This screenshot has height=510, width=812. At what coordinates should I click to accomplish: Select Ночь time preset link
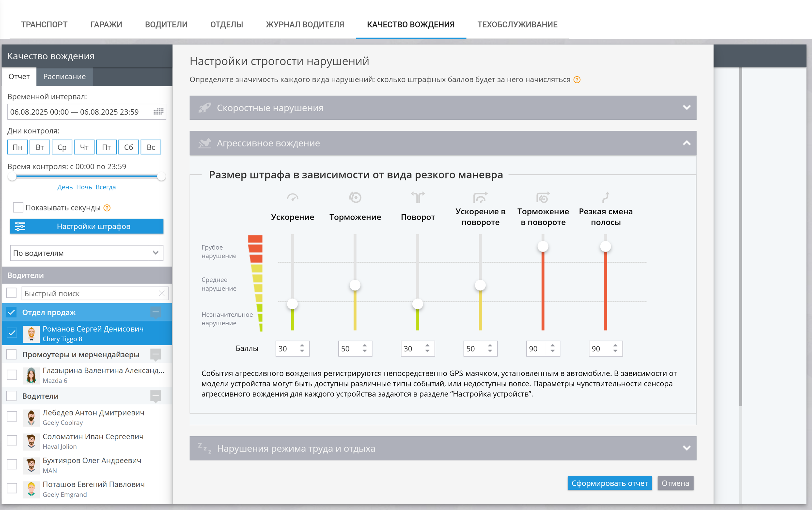(x=84, y=187)
